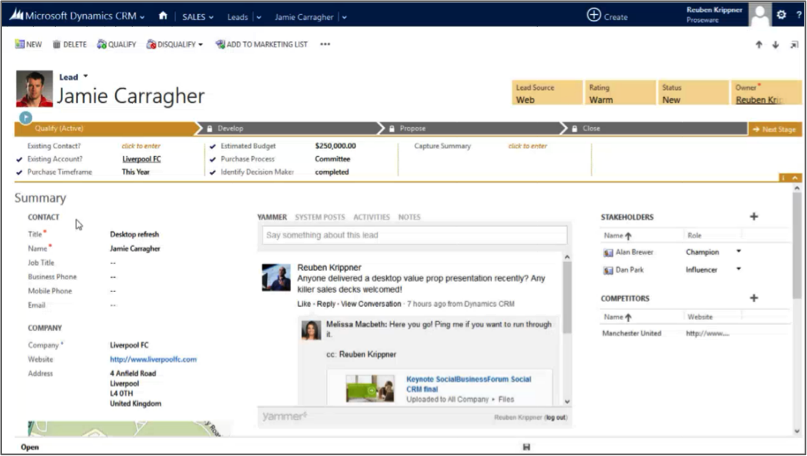Open Alan Brewer Champion role dropdown
The width and height of the screenshot is (807, 456).
click(x=739, y=251)
